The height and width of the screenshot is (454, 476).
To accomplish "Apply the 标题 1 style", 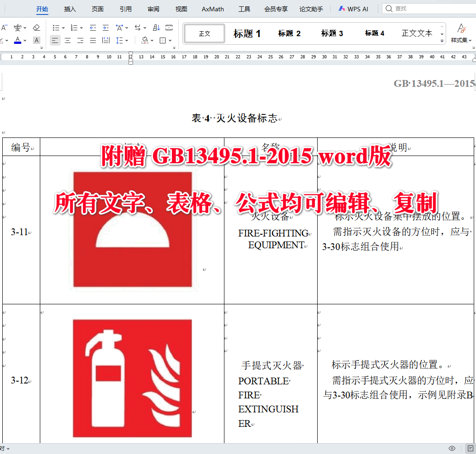I will [x=247, y=33].
